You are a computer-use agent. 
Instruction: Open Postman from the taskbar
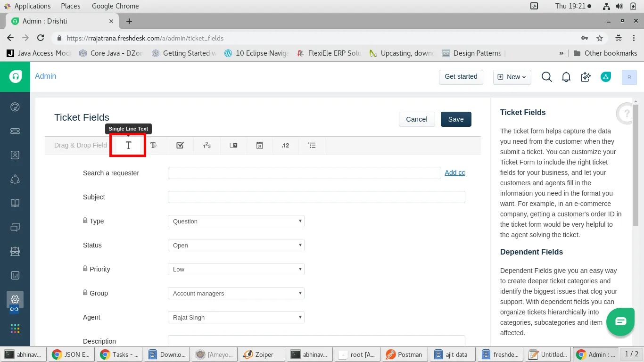tap(405, 354)
